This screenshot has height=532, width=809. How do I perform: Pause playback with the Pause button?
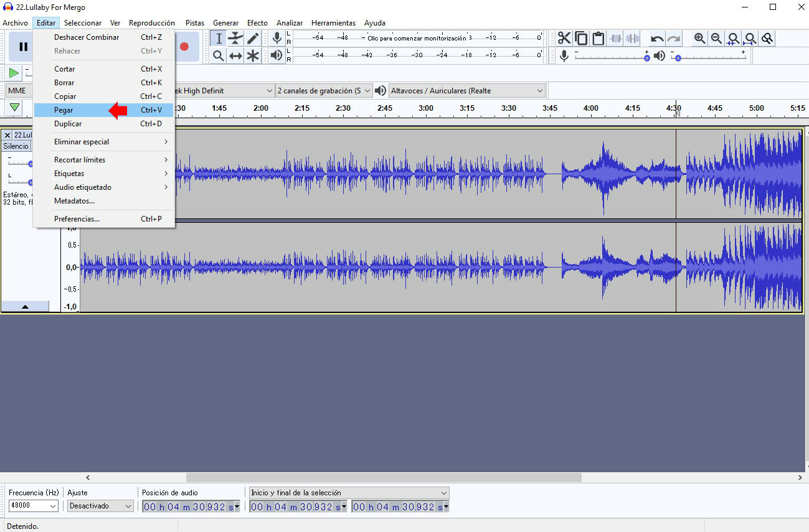pyautogui.click(x=23, y=47)
